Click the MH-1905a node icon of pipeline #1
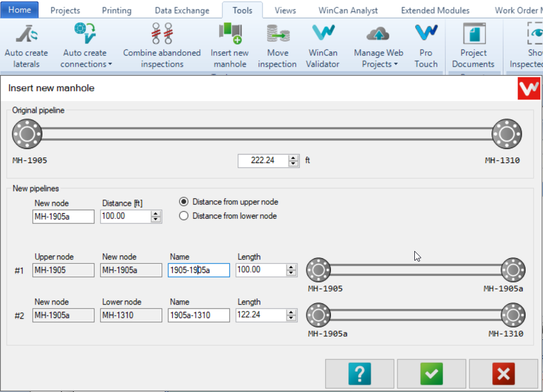This screenshot has width=543, height=392. (513, 270)
